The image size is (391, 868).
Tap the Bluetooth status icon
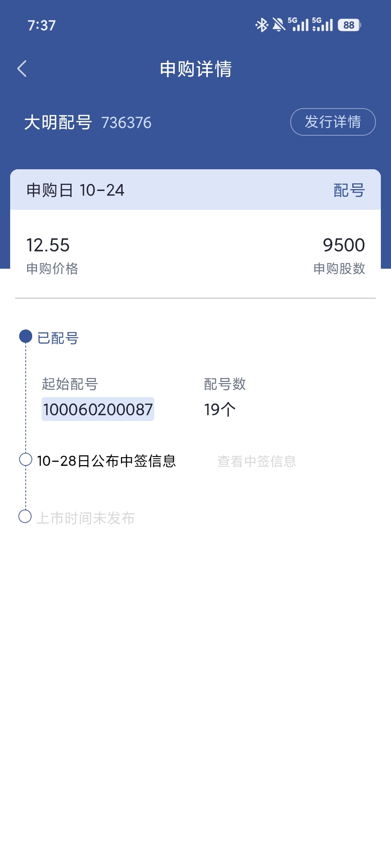coord(261,25)
